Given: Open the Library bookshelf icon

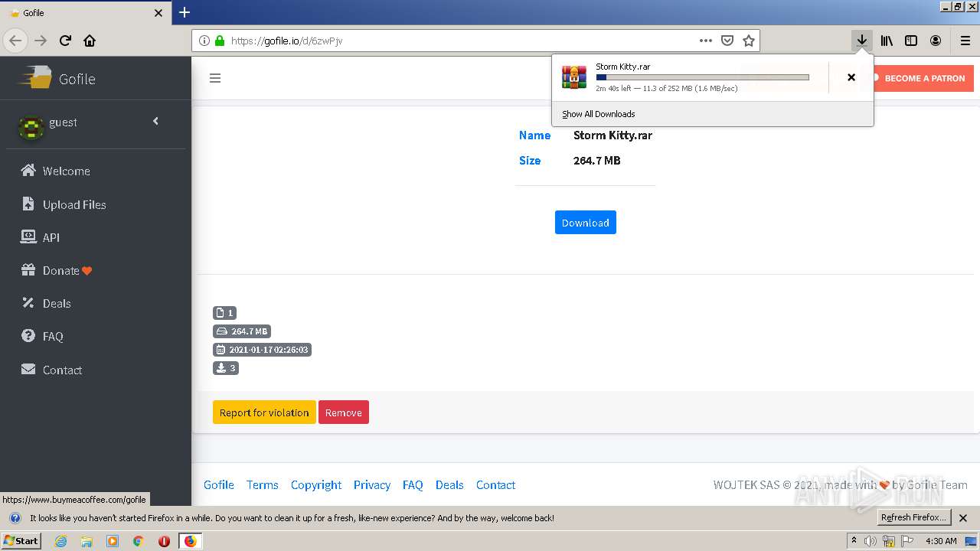Looking at the screenshot, I should (x=887, y=41).
